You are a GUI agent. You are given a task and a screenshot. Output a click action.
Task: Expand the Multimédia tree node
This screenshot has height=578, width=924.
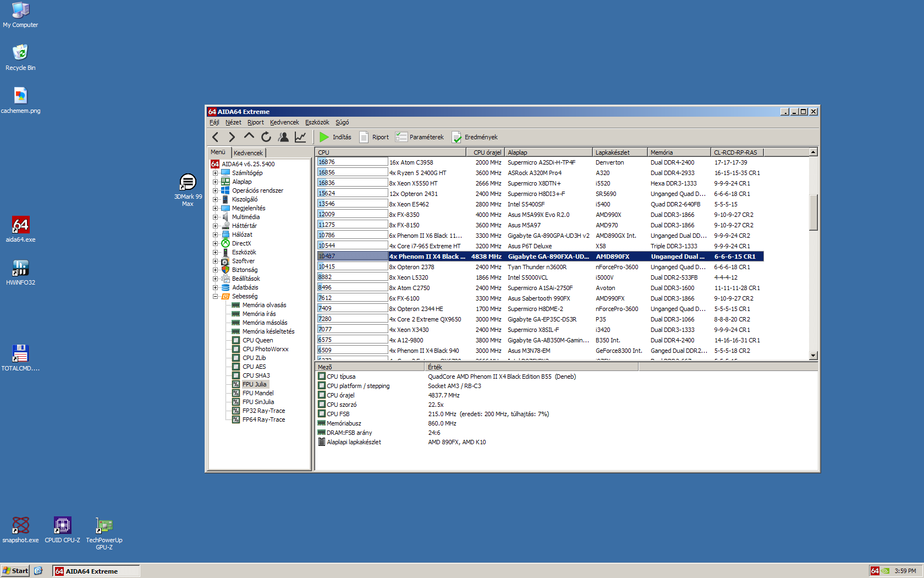pyautogui.click(x=216, y=217)
